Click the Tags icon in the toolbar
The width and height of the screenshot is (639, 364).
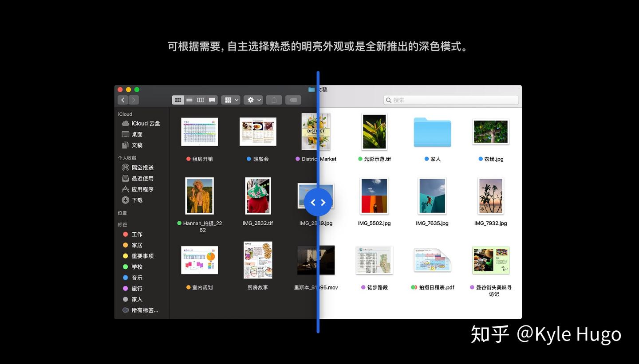click(293, 100)
